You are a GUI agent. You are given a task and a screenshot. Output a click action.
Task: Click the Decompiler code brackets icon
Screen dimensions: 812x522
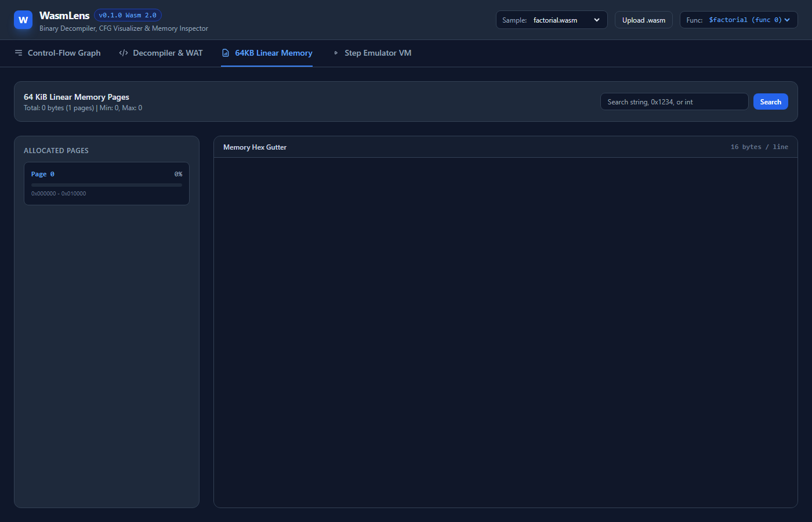pyautogui.click(x=124, y=53)
